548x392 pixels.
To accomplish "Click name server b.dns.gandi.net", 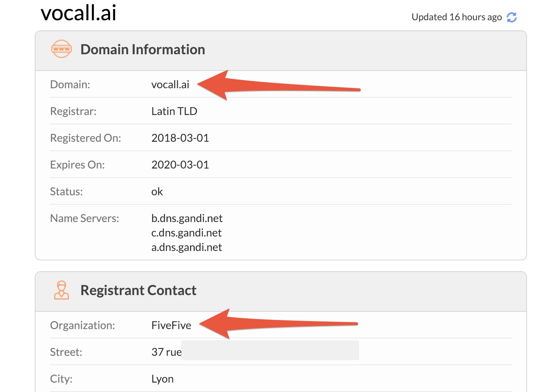I will click(187, 218).
